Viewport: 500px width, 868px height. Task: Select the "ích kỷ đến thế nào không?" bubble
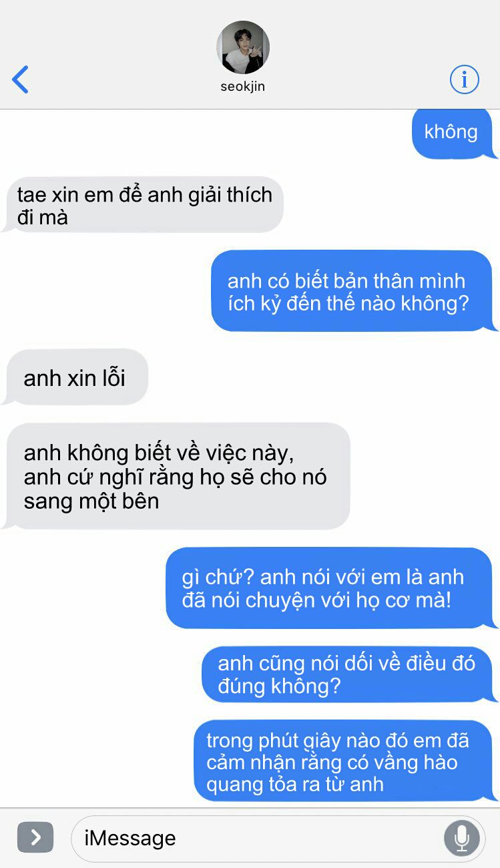354,291
